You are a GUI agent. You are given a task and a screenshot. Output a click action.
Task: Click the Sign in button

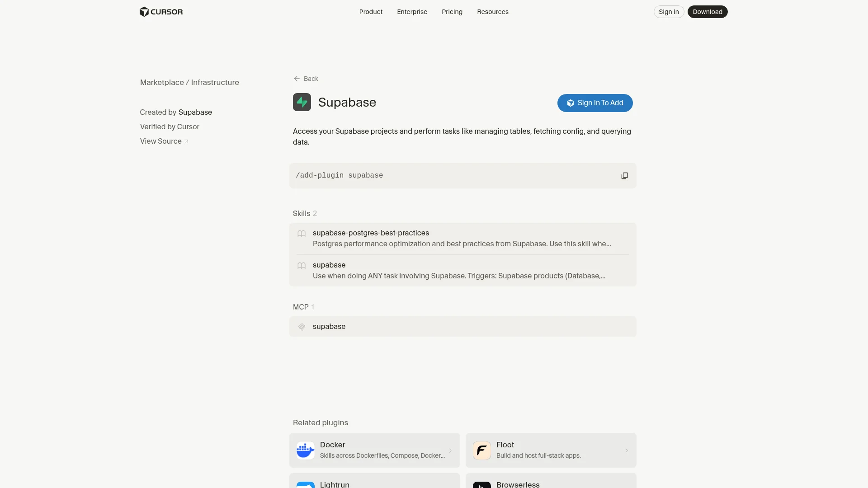pos(669,12)
